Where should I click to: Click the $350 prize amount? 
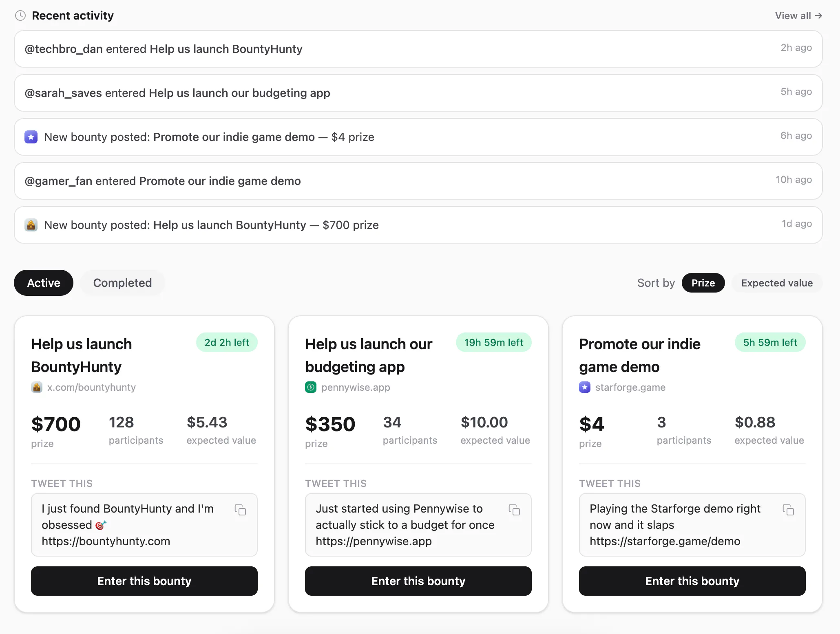(330, 424)
